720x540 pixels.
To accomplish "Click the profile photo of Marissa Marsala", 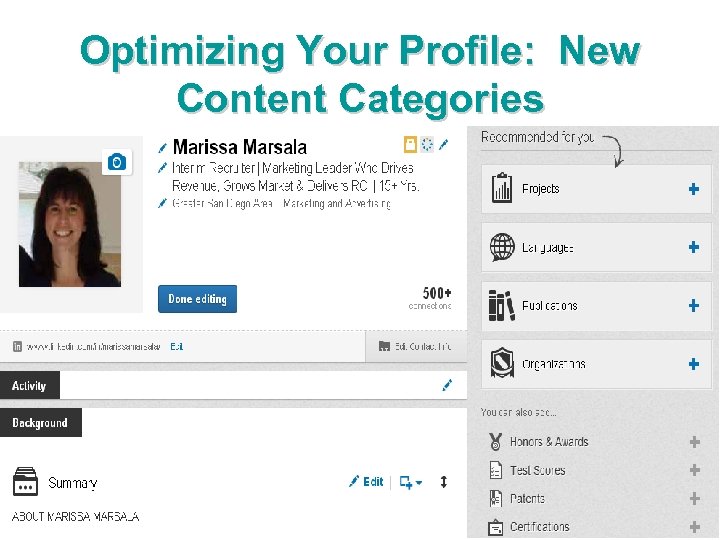I will (x=70, y=224).
